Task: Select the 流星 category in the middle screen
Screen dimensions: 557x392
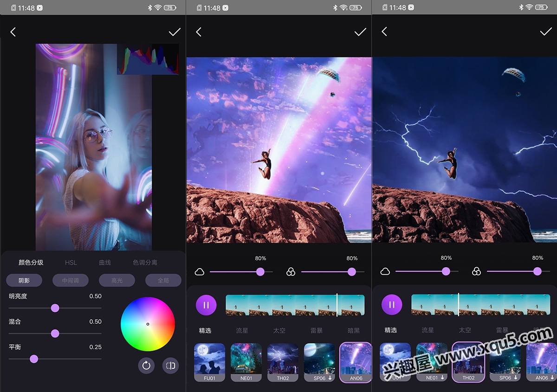Action: tap(242, 330)
